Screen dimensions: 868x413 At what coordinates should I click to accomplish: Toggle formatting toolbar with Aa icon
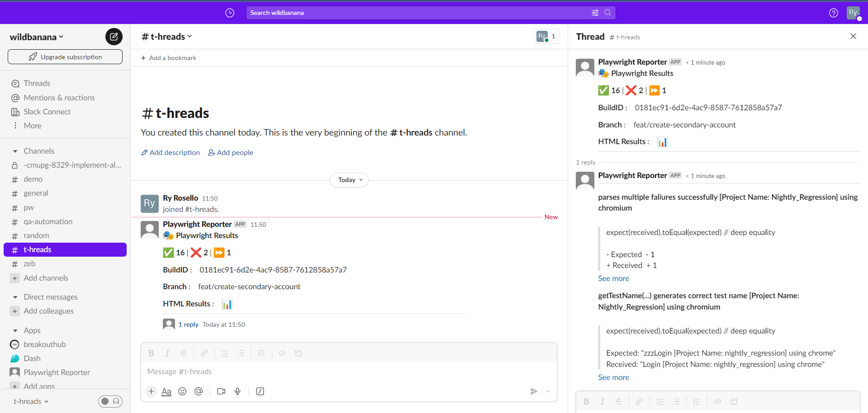(166, 391)
